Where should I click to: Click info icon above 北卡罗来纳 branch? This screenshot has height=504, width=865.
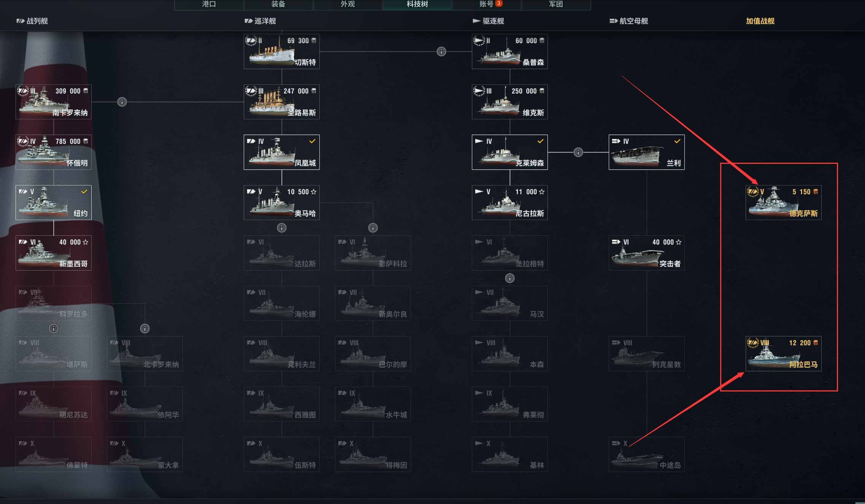[144, 328]
